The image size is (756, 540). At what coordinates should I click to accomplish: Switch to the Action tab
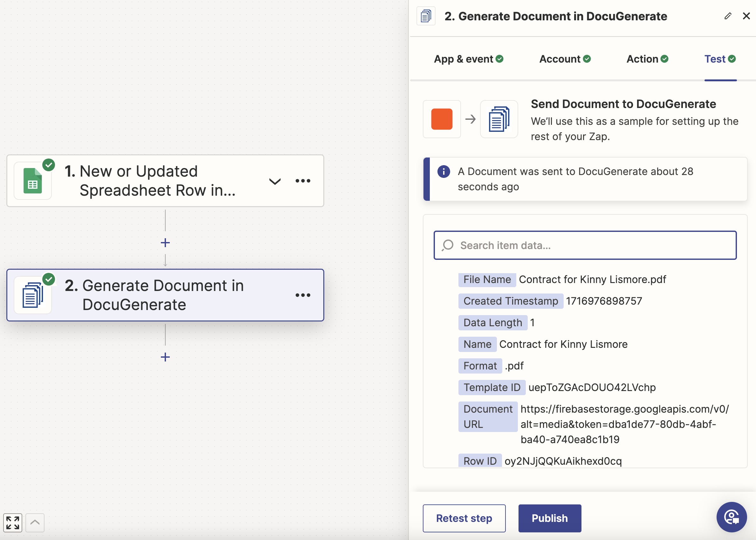[x=647, y=59]
